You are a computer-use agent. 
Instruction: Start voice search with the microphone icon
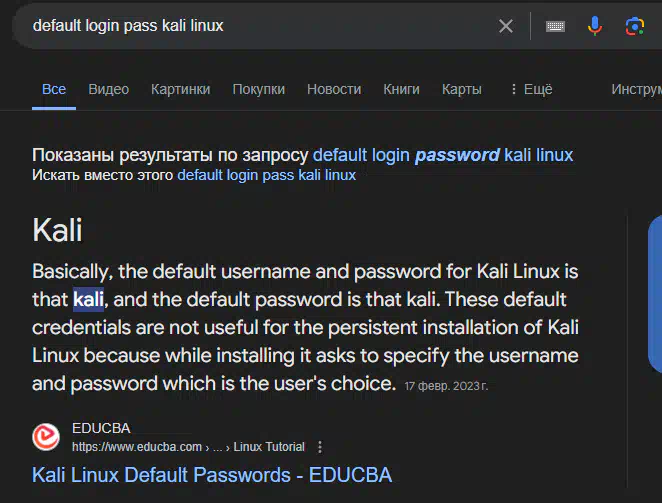click(594, 26)
